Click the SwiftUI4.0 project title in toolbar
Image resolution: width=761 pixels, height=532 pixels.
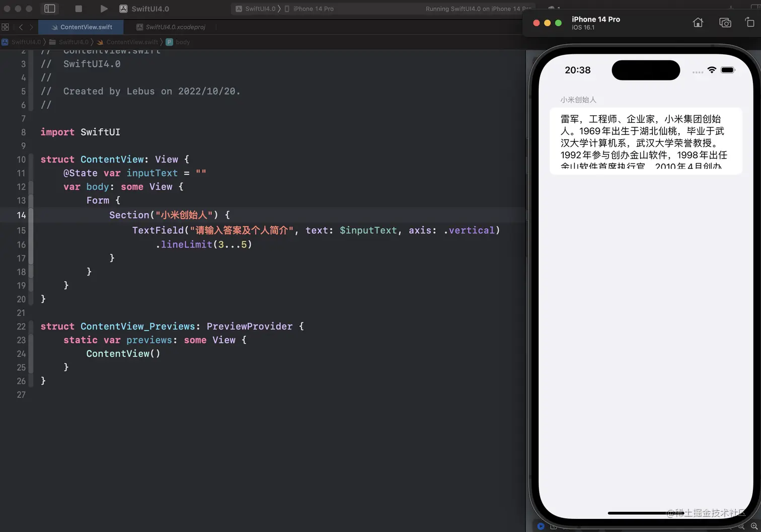click(x=150, y=9)
